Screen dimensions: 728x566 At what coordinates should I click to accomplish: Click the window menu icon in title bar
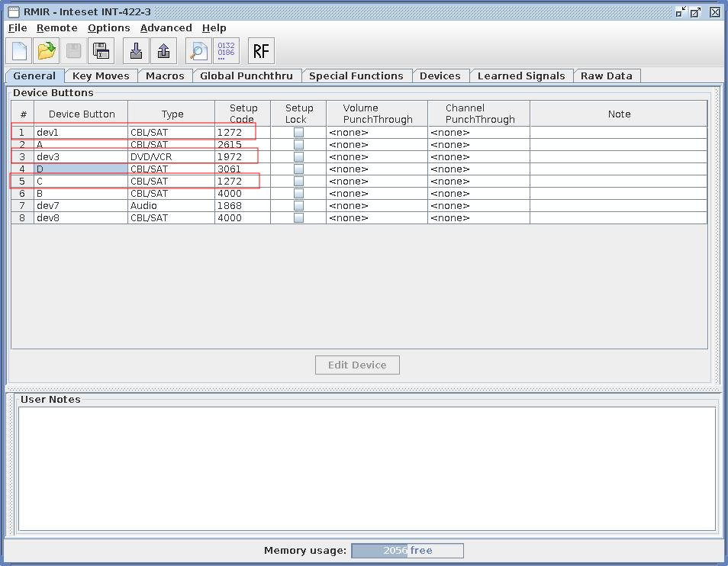14,11
